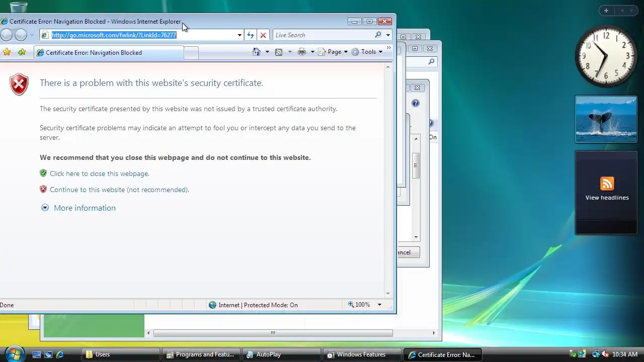Open the Favorites Center star icon
Screen dimensions: 644x362
[x=7, y=52]
